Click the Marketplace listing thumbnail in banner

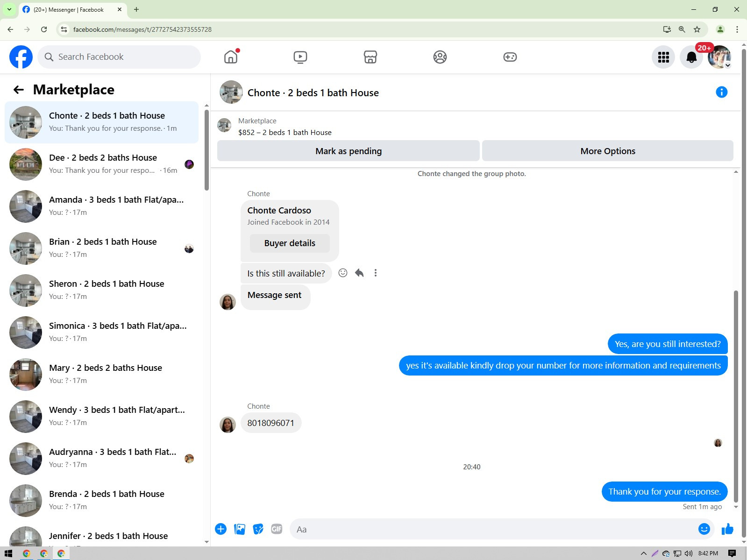(x=225, y=125)
